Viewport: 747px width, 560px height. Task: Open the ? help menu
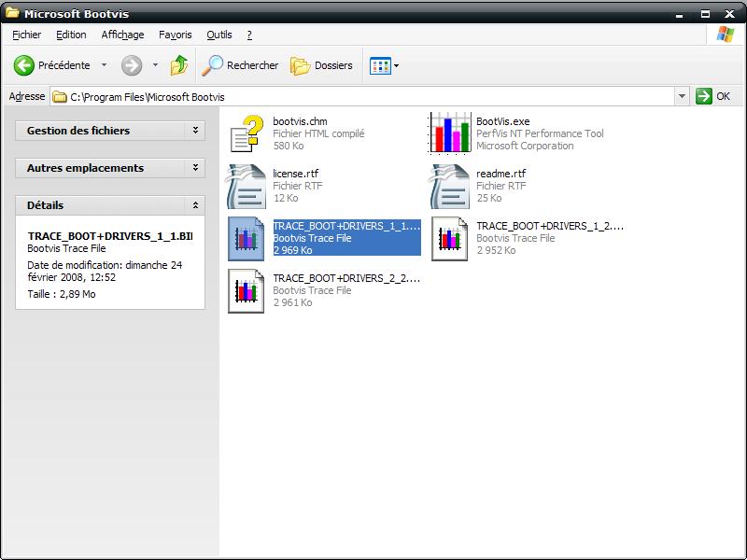tap(249, 35)
